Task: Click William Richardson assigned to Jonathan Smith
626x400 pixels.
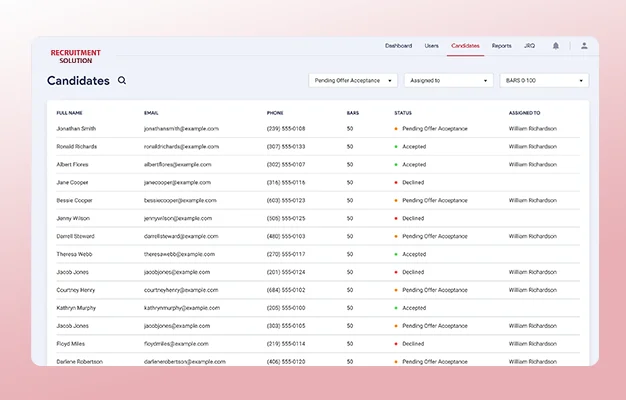Action: pyautogui.click(x=533, y=129)
